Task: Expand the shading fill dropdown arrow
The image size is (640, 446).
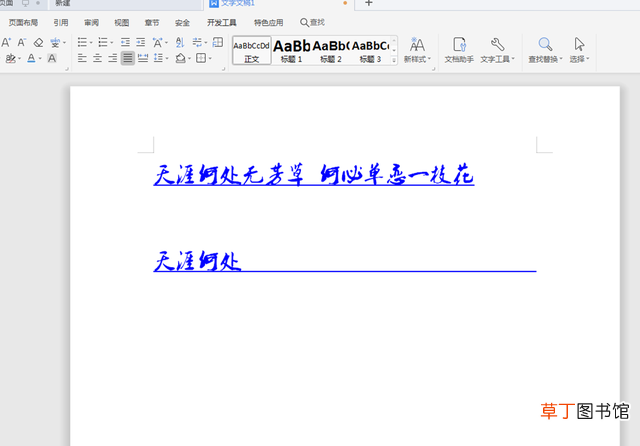Action: (x=189, y=59)
